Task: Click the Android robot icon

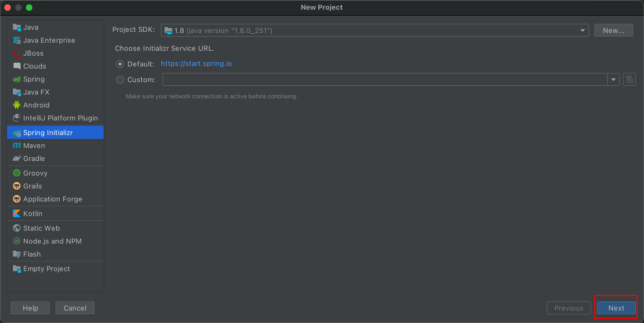Action: (17, 105)
